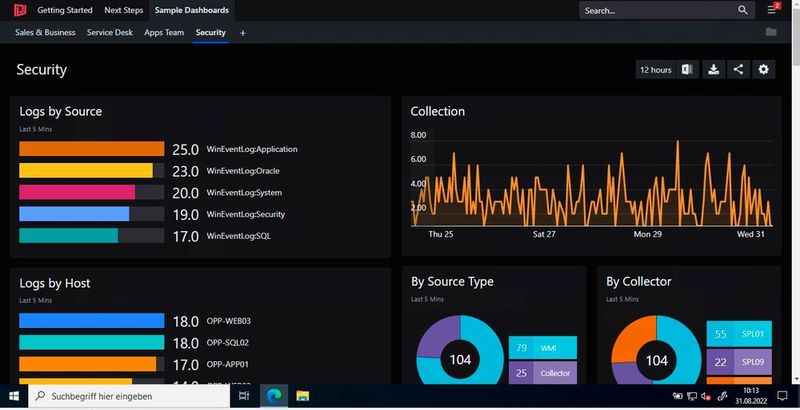Open Next Steps in top navigation
Screen dimensions: 800x410
(x=124, y=10)
